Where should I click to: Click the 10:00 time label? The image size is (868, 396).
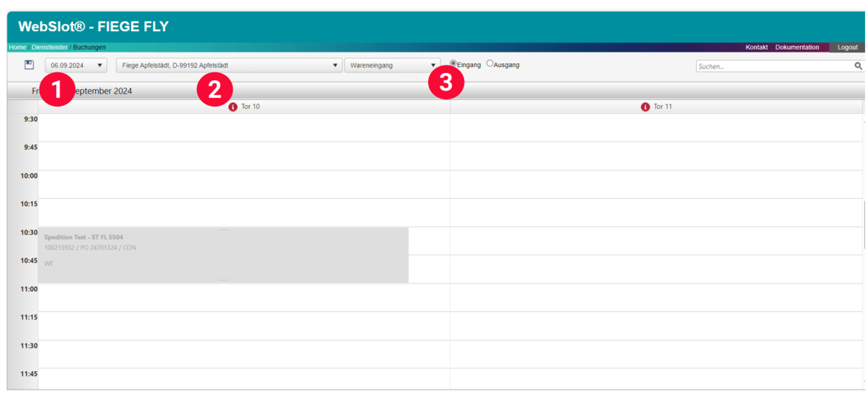[x=29, y=175]
